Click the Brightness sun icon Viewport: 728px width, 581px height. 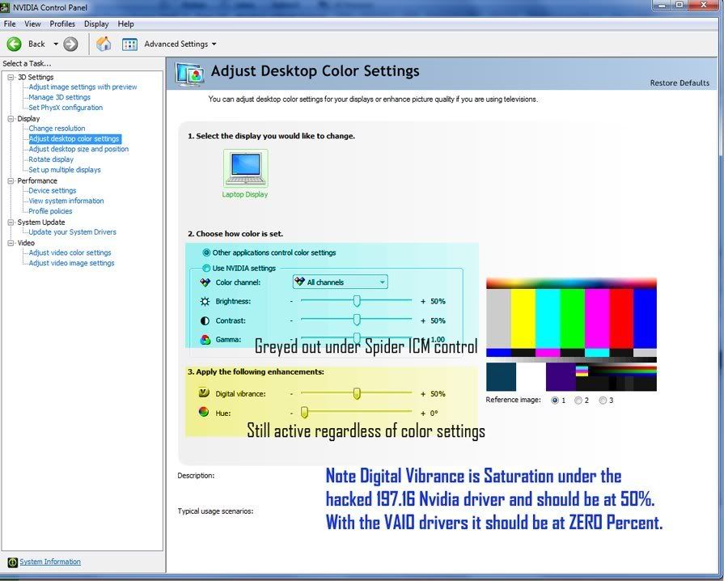point(205,301)
